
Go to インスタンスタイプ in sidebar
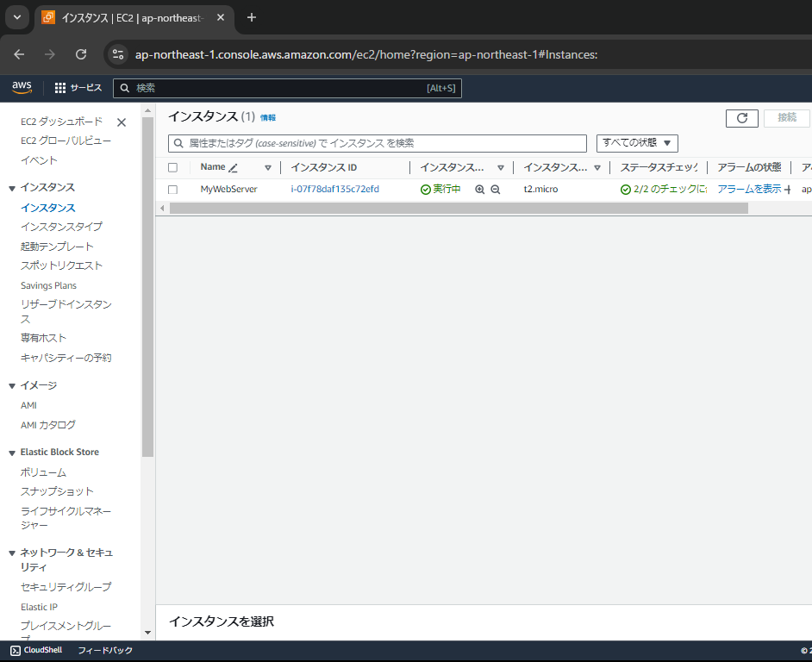click(61, 227)
